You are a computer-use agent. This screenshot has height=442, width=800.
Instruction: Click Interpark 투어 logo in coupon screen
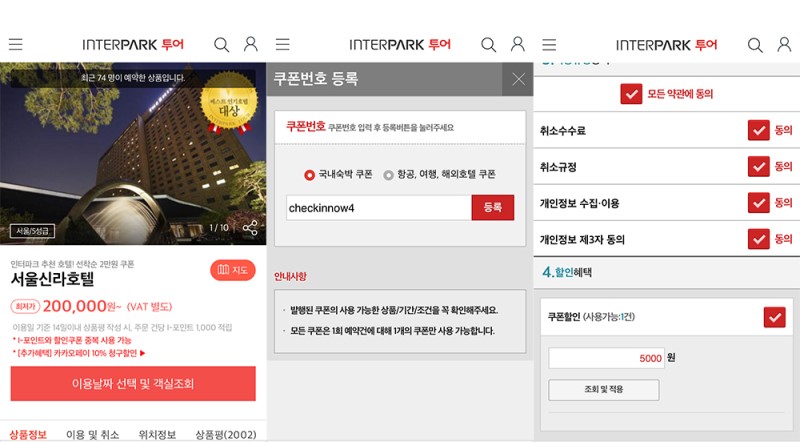pos(401,45)
